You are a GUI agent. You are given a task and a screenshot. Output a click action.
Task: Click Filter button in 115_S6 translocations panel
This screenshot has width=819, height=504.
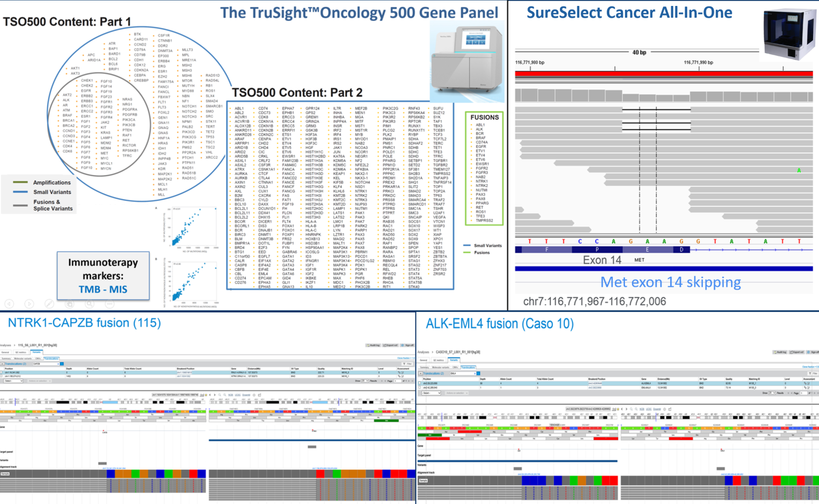tap(407, 364)
